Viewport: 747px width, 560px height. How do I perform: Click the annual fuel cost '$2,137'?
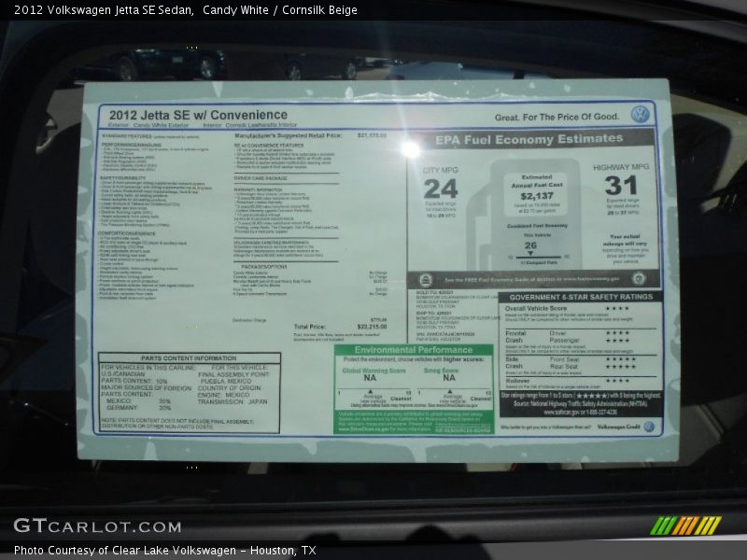point(537,196)
